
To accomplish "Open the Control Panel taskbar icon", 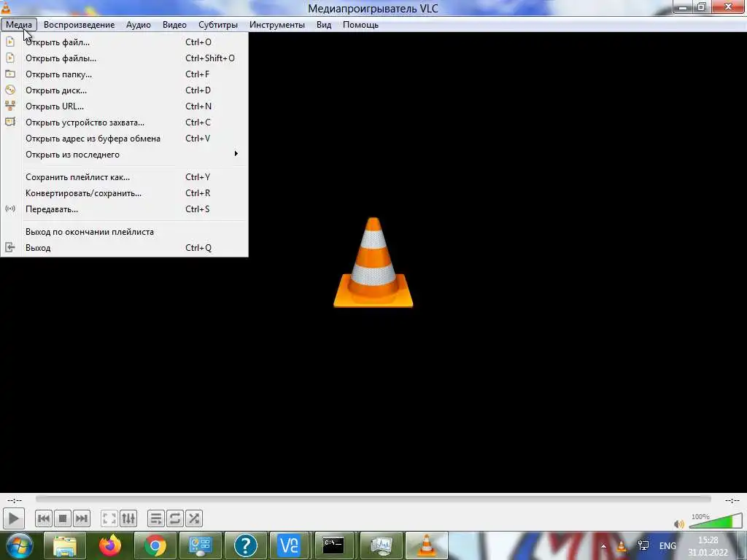I will [x=201, y=545].
